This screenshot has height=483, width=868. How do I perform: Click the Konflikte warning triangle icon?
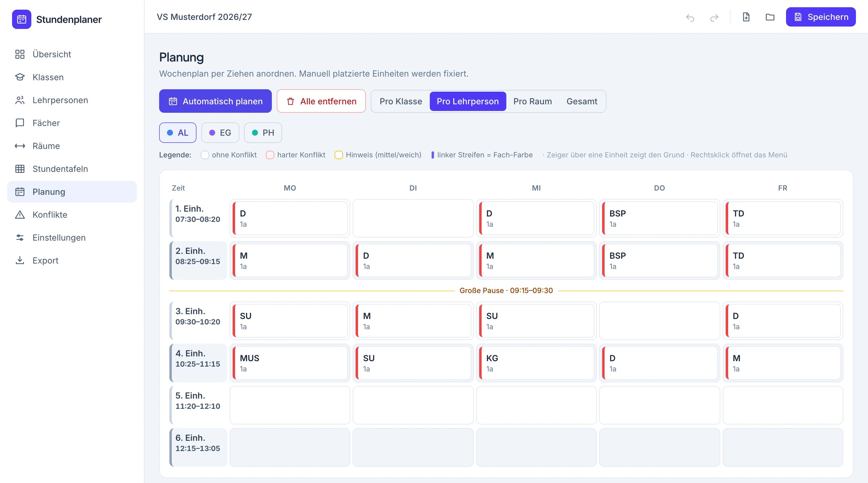(x=20, y=215)
